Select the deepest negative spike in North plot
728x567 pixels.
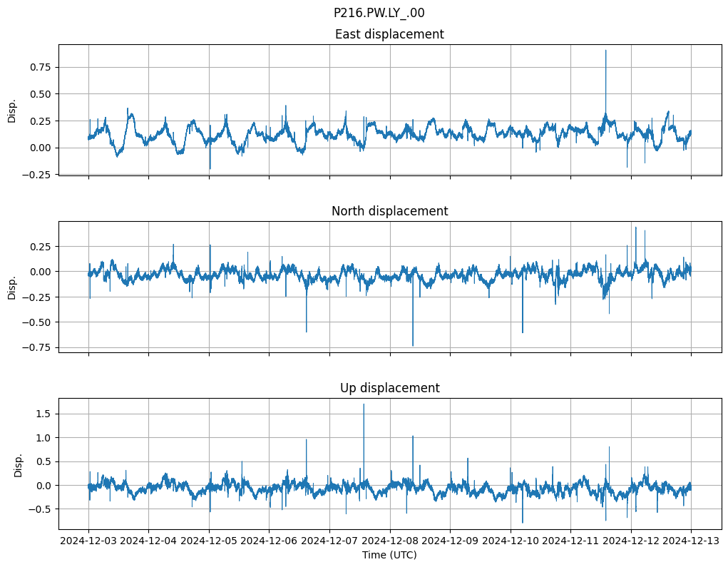pos(413,345)
